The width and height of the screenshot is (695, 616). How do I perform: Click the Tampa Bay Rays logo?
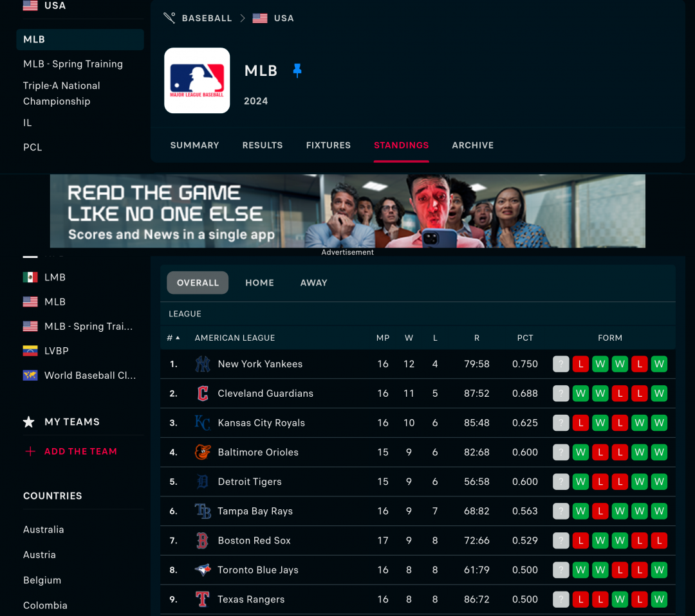(x=203, y=511)
